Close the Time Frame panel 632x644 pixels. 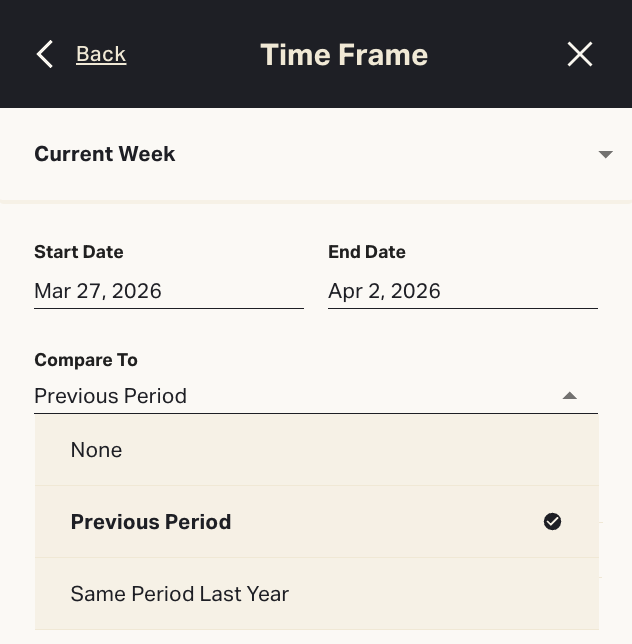tap(580, 54)
